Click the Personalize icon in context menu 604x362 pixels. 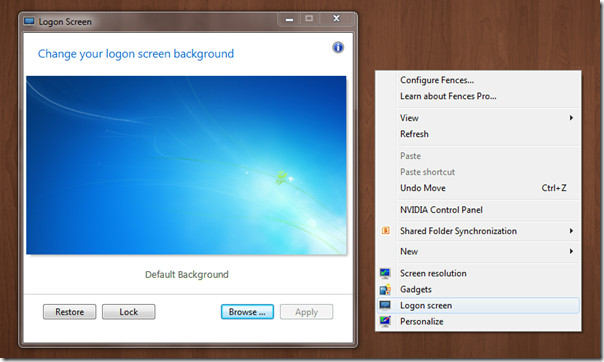(x=385, y=321)
